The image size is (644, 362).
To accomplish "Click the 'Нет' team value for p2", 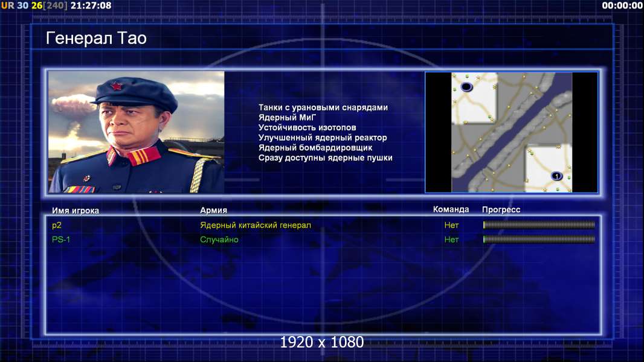I will click(x=451, y=225).
